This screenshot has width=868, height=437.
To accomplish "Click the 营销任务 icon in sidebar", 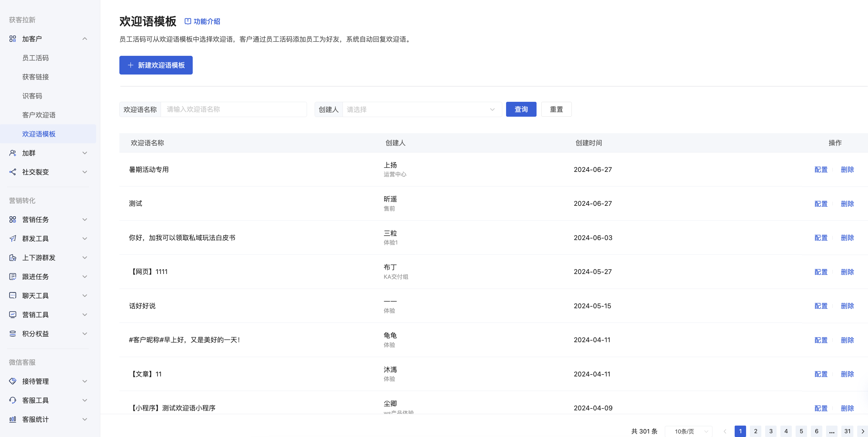I will tap(12, 219).
